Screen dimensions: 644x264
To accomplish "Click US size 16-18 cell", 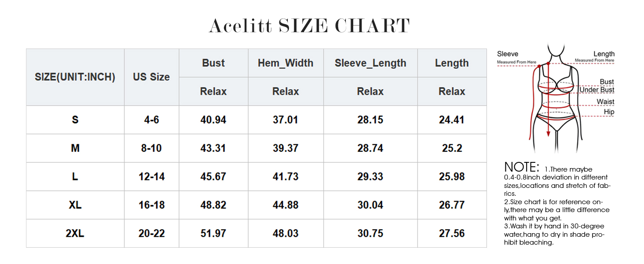I will [151, 205].
